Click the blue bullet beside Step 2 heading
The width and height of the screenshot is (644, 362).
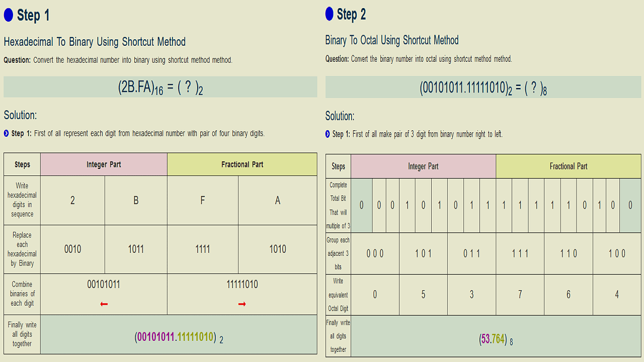[330, 14]
